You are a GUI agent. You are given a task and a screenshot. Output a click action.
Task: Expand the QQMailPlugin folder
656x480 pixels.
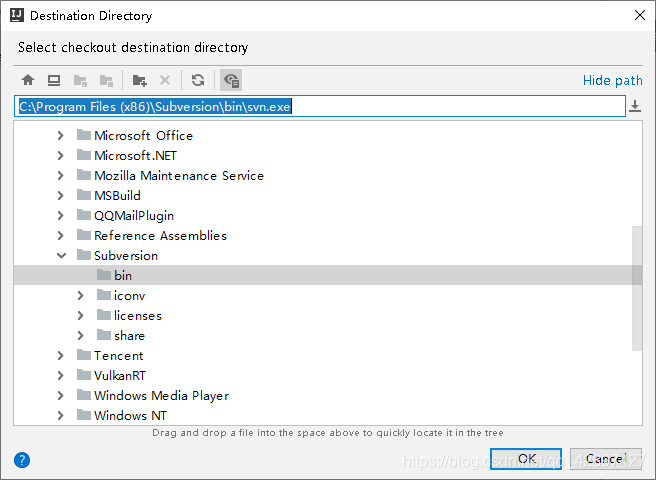61,216
